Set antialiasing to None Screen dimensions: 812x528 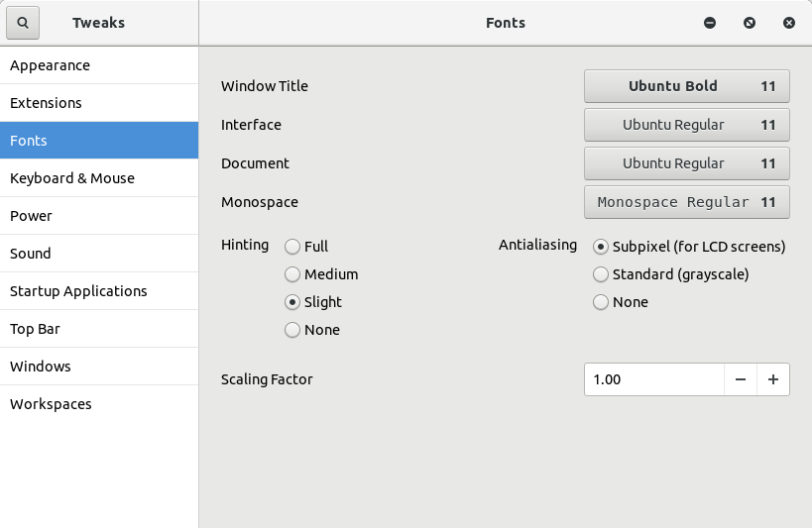601,302
